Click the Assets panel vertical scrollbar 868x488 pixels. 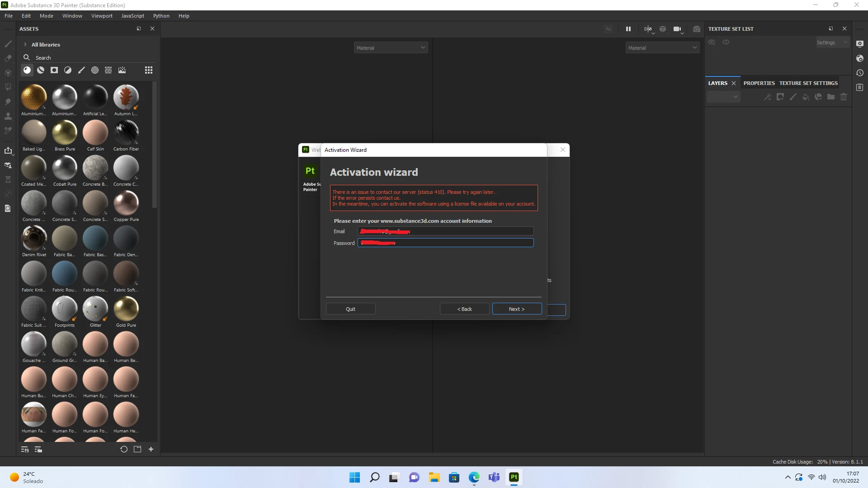[x=155, y=145]
